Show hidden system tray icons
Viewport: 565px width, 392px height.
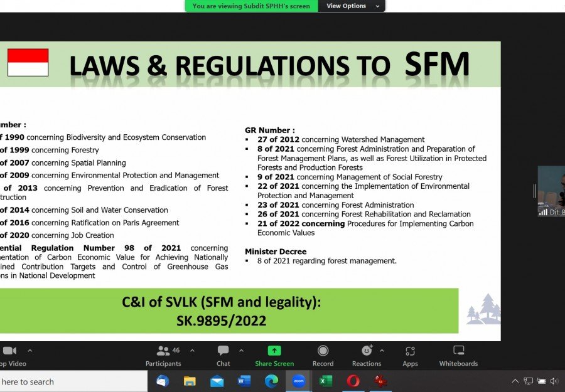[x=515, y=381]
